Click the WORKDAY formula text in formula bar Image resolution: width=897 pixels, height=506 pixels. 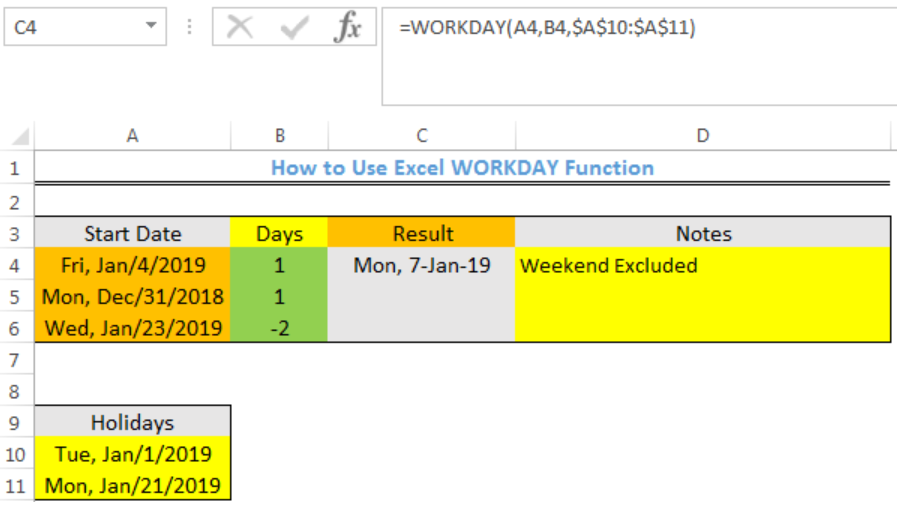547,27
